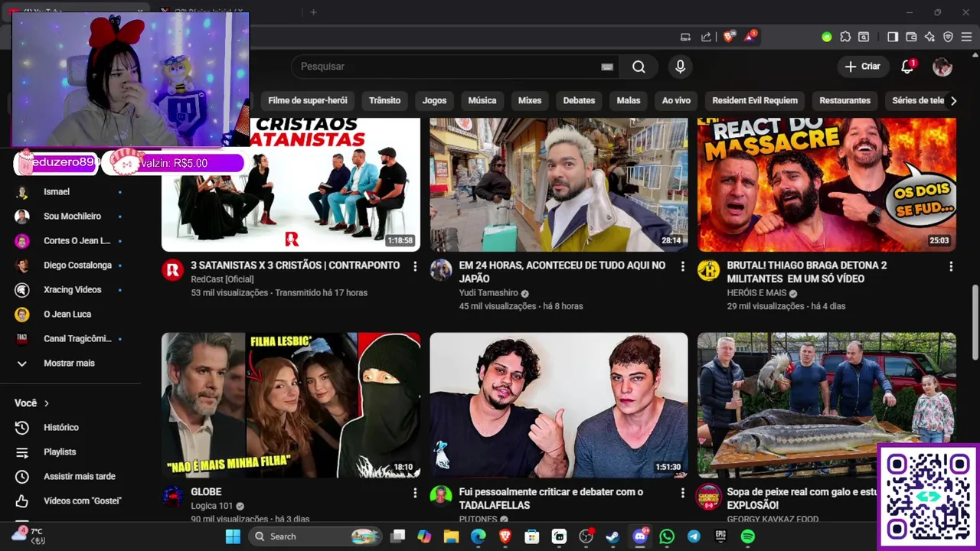Viewport: 980px width, 551px height.
Task: Open options menu for TADALAFELLAS video
Action: coord(683,493)
